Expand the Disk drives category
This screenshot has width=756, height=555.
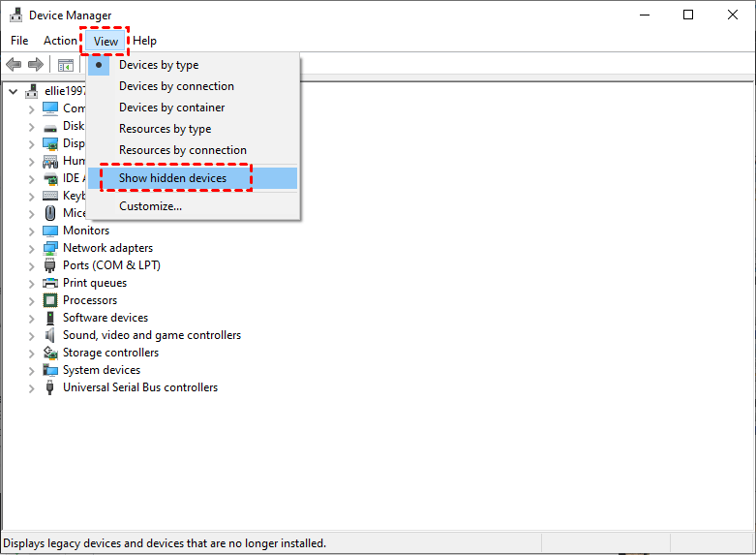(32, 127)
